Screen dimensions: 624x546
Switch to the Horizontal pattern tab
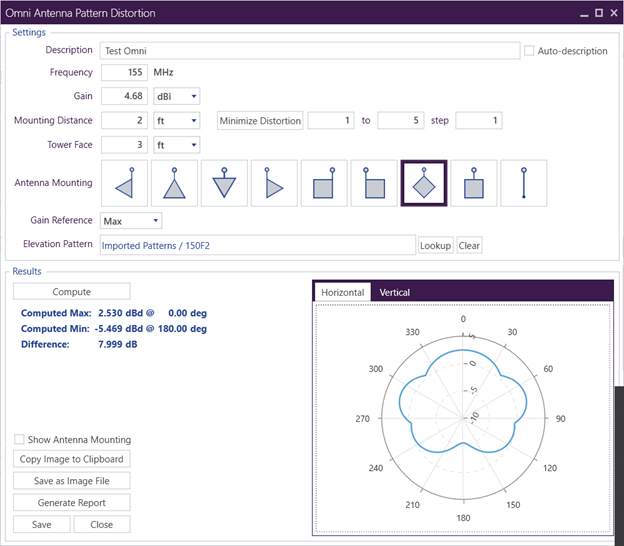pos(342,292)
